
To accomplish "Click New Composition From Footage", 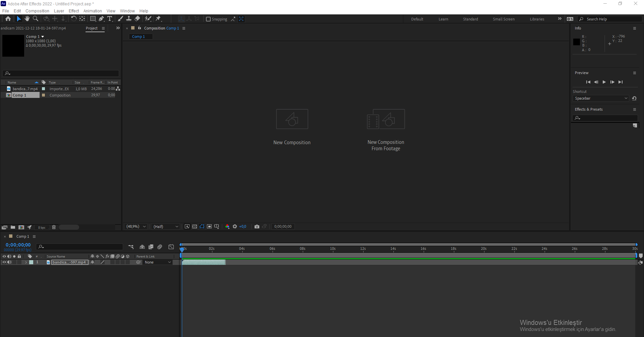I will tap(386, 130).
